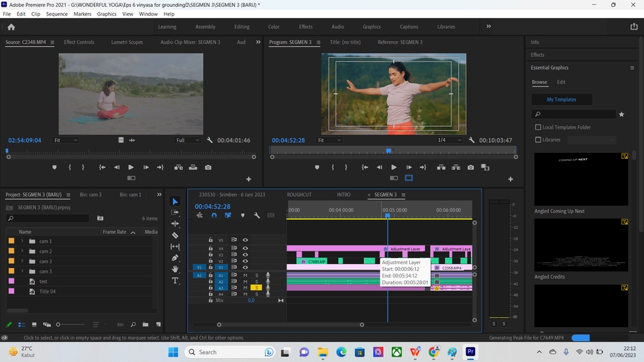Screen dimensions: 644x362
Task: Open My Templates
Action: (x=561, y=99)
